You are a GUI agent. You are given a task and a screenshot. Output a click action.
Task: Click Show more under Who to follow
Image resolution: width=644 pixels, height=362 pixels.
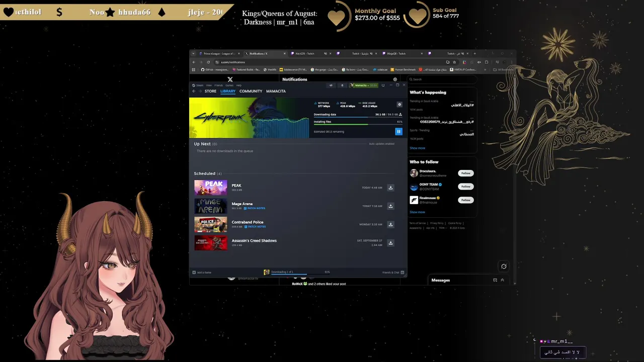tap(417, 212)
